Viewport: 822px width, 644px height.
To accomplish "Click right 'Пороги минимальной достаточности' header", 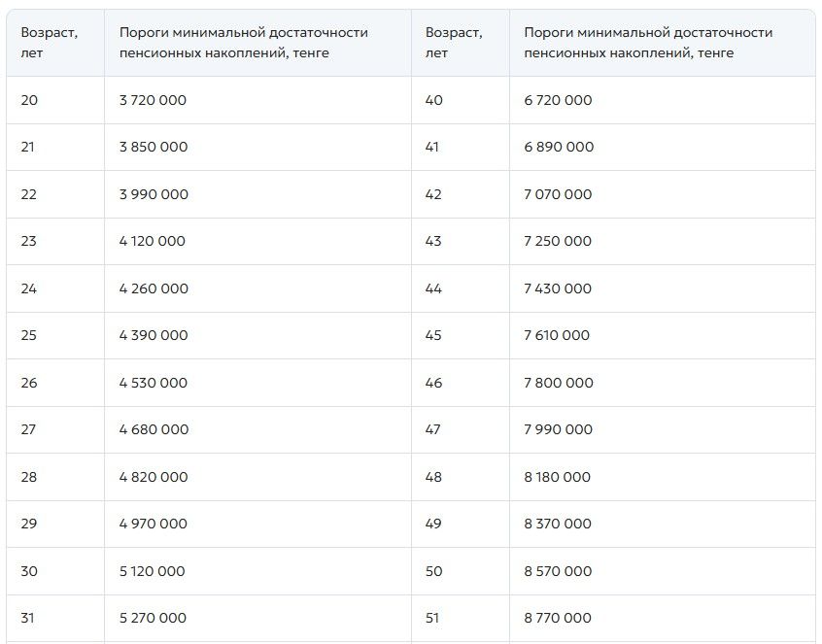I will tap(648, 43).
